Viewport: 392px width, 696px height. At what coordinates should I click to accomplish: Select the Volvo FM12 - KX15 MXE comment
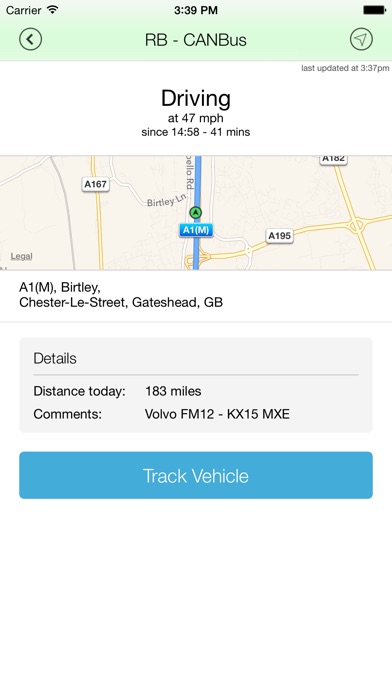(x=217, y=414)
